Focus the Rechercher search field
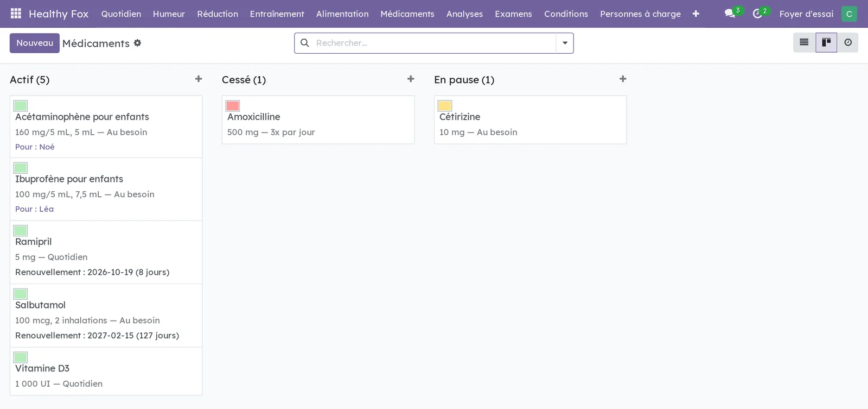Screen dimensions: 868x409 pyautogui.click(x=434, y=43)
